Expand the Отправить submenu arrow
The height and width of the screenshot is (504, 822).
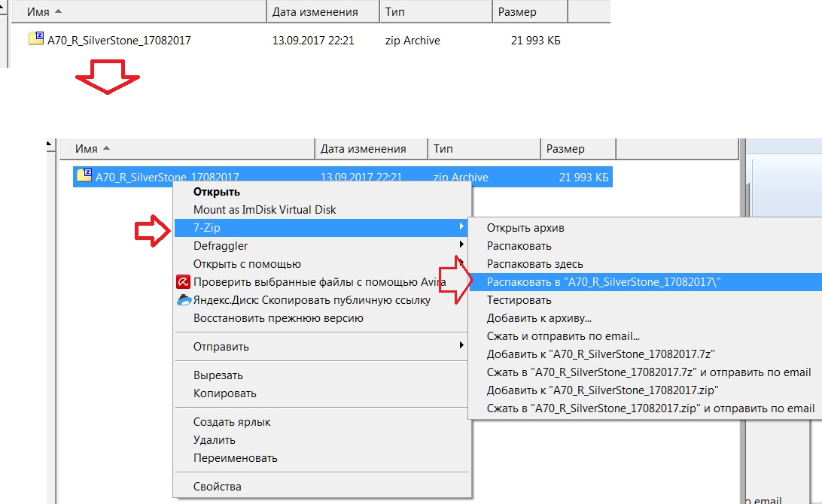click(461, 346)
